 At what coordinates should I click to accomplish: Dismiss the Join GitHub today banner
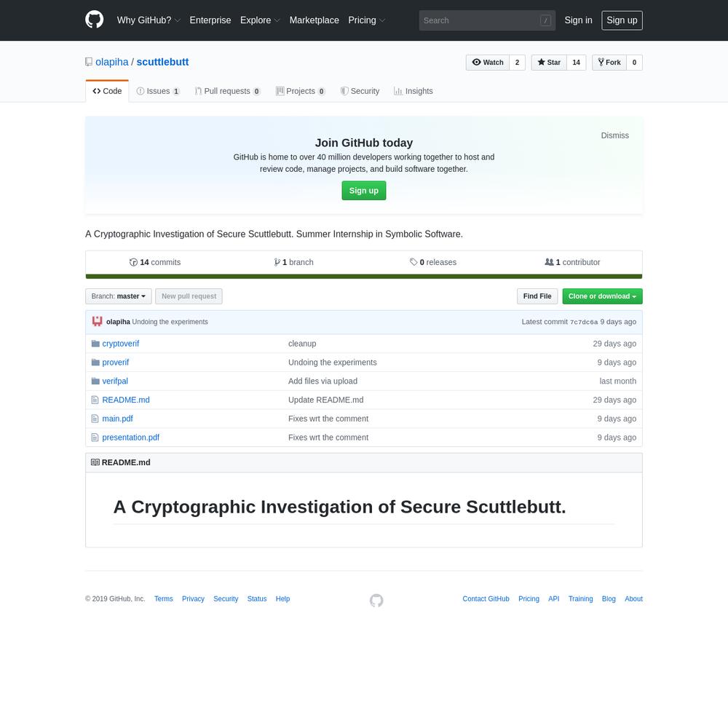tap(615, 135)
